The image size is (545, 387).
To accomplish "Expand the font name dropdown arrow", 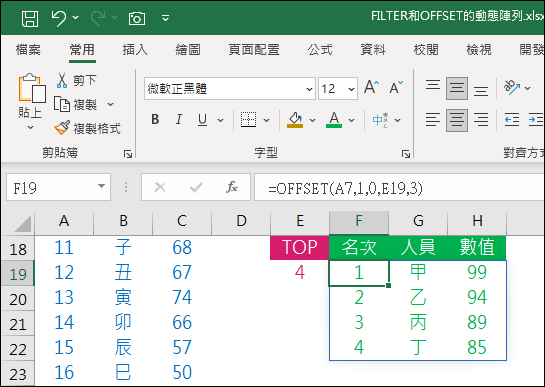I will [x=309, y=89].
